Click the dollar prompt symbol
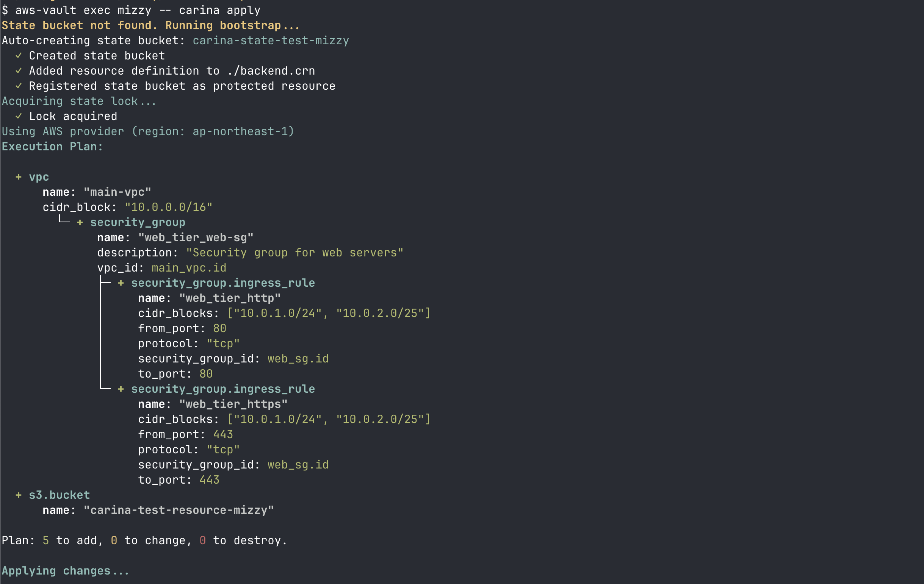Screen dimensions: 924x584 pyautogui.click(x=5, y=10)
